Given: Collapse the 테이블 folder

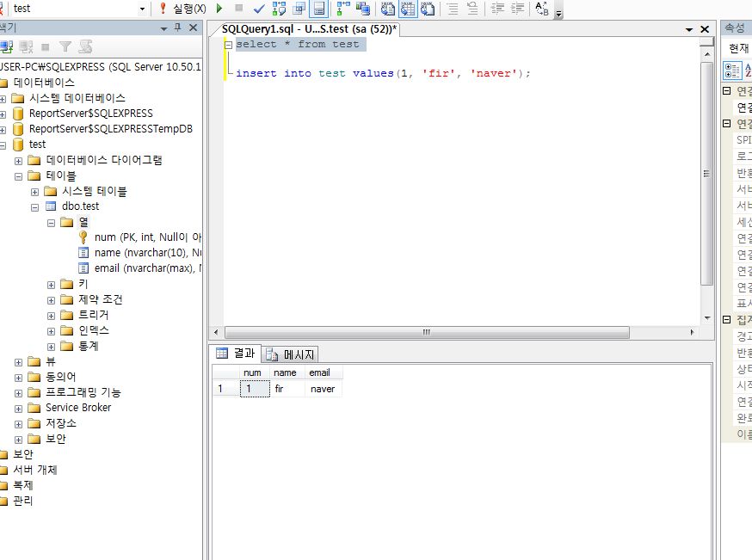Looking at the screenshot, I should pos(18,176).
